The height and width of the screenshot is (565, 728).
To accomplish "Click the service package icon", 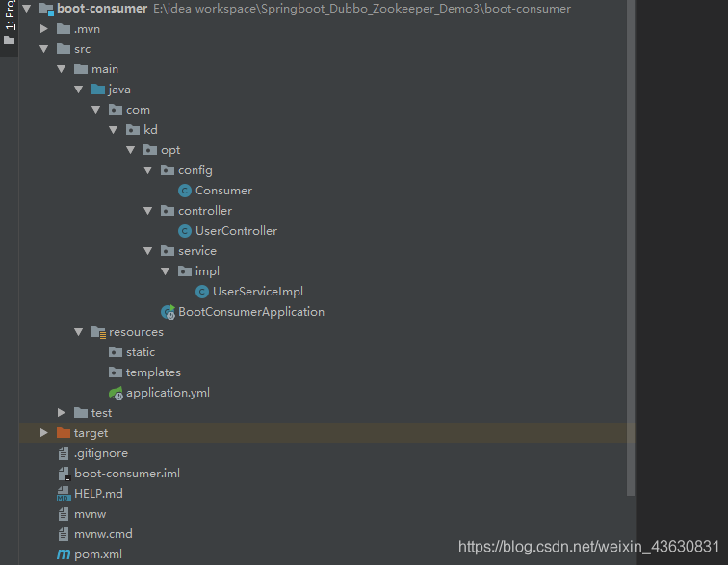I will (x=168, y=250).
